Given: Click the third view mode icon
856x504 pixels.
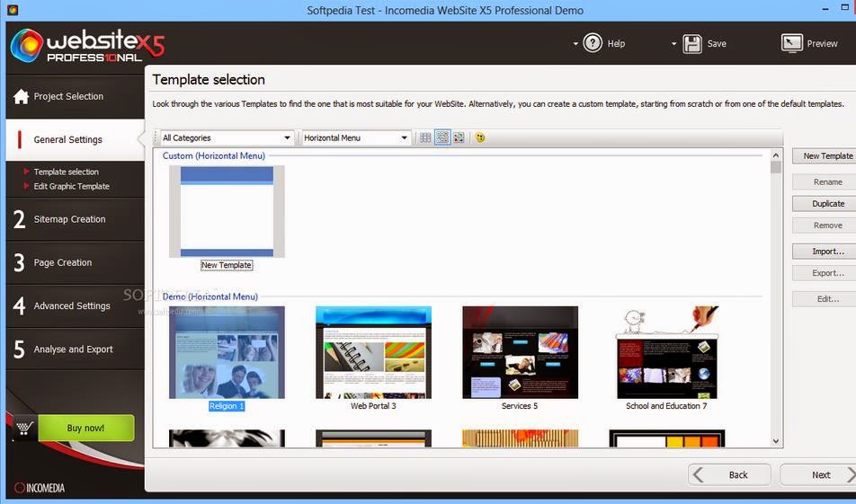Looking at the screenshot, I should pos(459,138).
